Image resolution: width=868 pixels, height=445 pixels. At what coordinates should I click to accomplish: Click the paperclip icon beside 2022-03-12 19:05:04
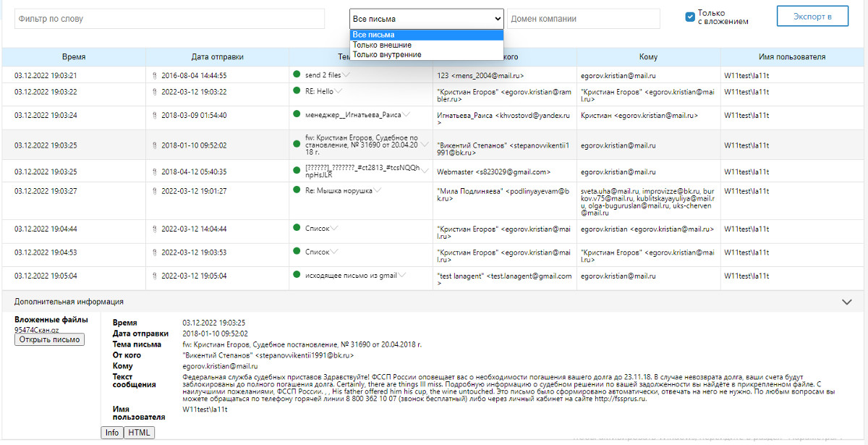click(x=155, y=276)
